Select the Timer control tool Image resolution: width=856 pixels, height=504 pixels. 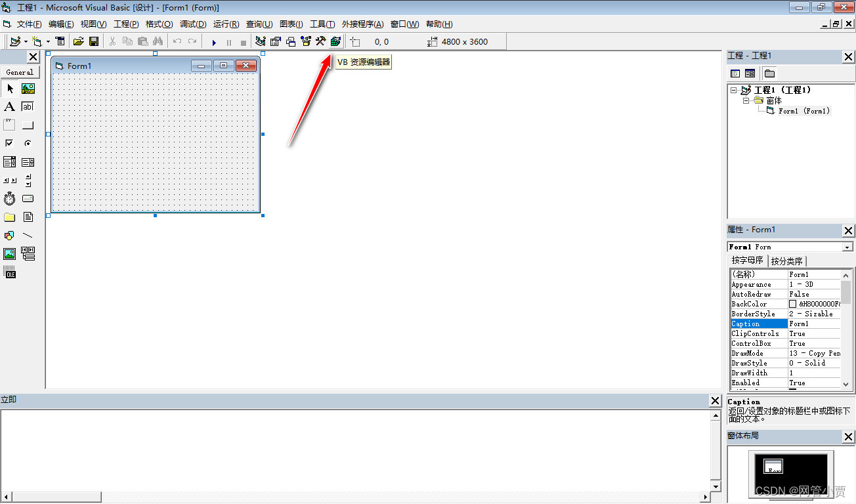[x=10, y=199]
